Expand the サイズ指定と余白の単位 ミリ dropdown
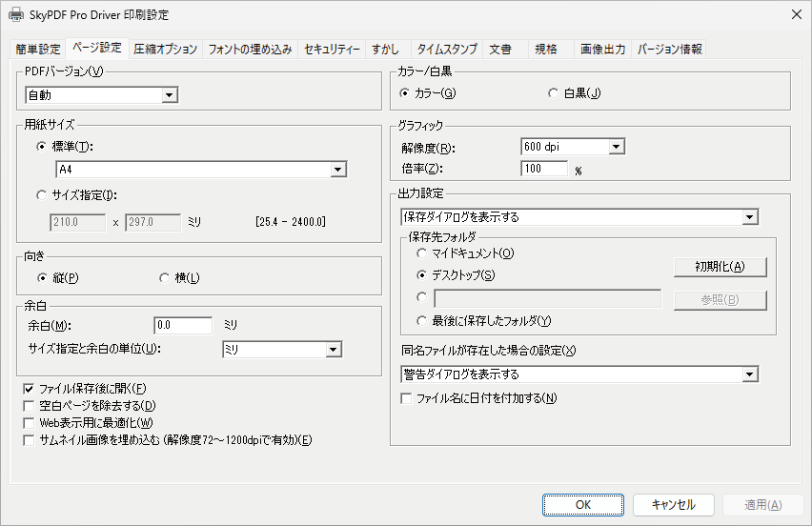Screen dimensions: 812x526 pos(282,350)
